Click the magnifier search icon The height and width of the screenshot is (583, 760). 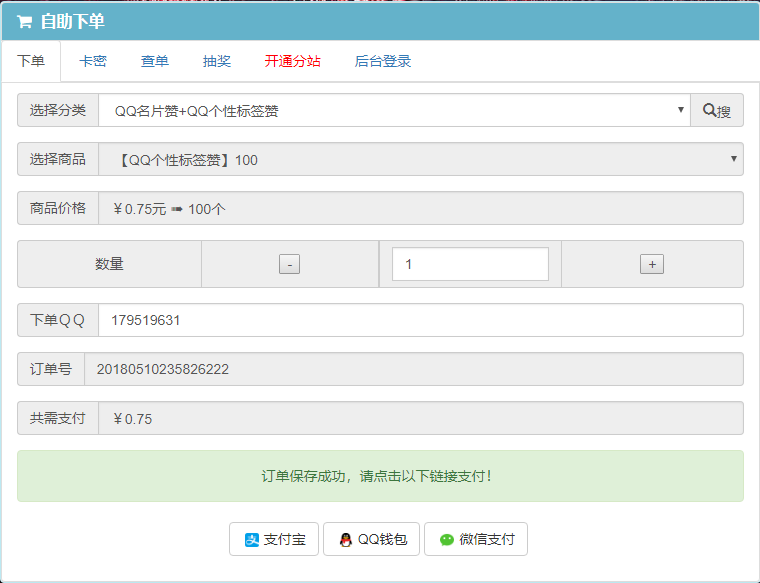[709, 110]
